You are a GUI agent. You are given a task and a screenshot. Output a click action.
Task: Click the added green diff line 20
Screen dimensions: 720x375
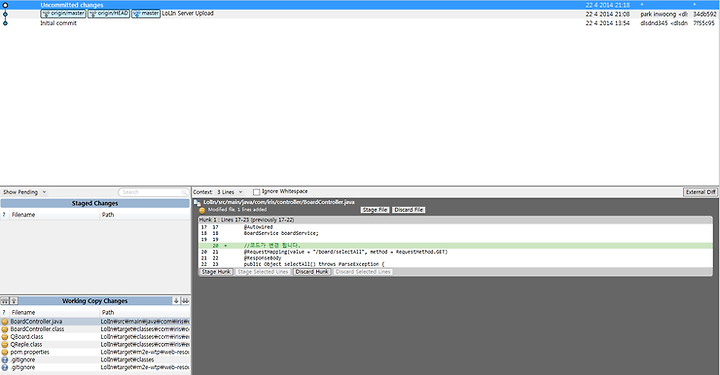coord(456,246)
